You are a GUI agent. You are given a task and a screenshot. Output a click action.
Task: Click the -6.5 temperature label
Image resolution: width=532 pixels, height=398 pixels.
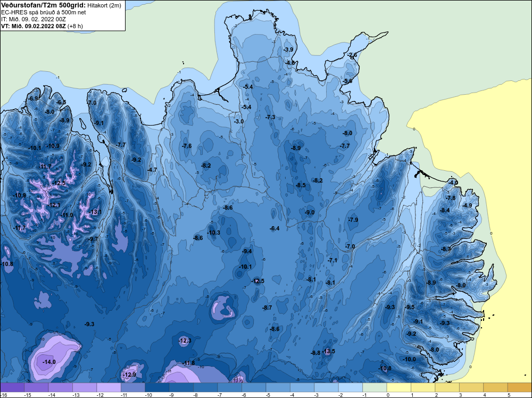click(61, 103)
